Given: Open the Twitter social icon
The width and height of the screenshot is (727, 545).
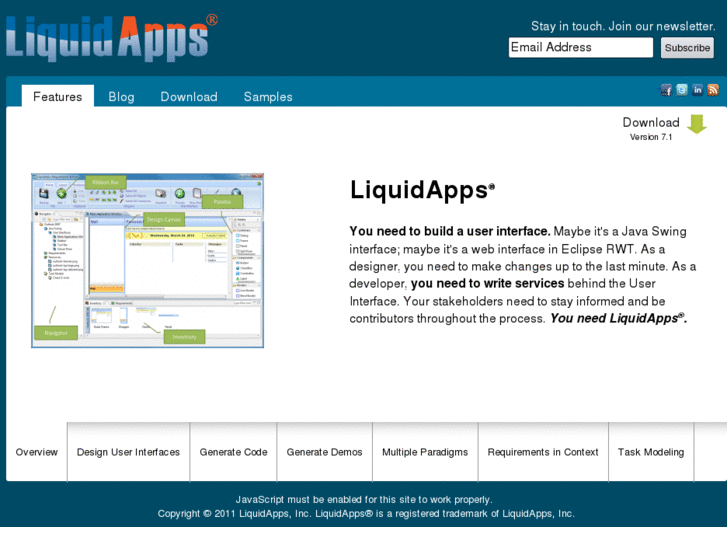Looking at the screenshot, I should click(x=682, y=90).
